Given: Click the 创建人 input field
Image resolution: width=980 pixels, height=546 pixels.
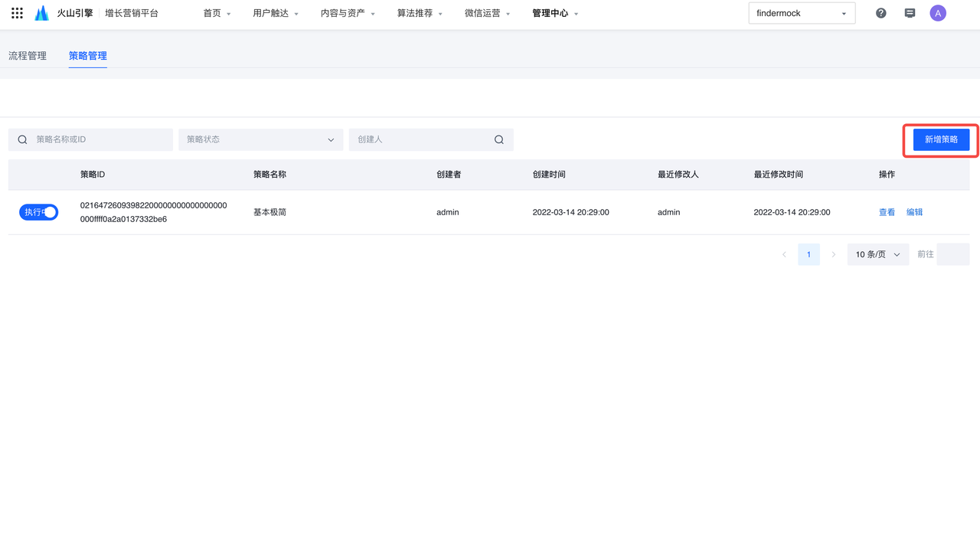Looking at the screenshot, I should point(431,139).
